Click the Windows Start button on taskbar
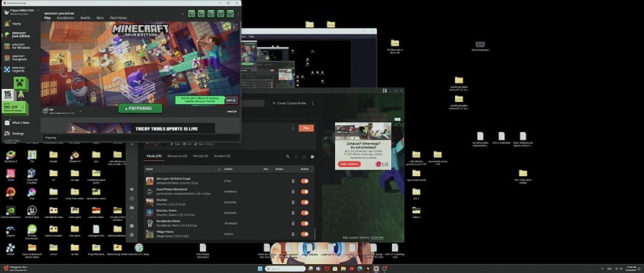 260,269
